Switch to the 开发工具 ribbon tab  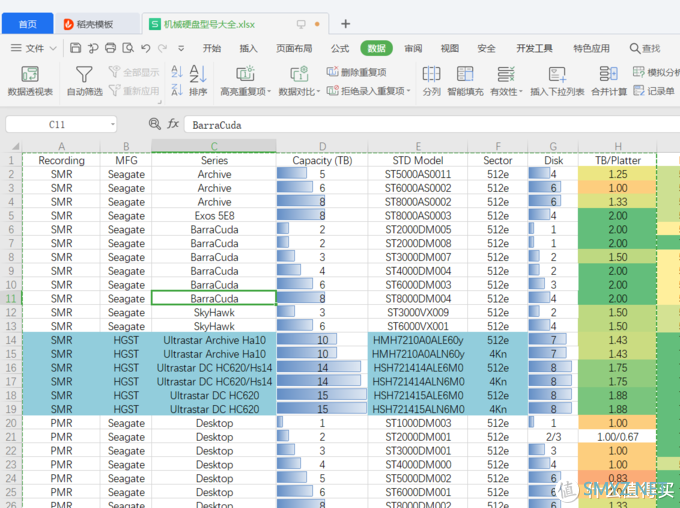pyautogui.click(x=534, y=48)
